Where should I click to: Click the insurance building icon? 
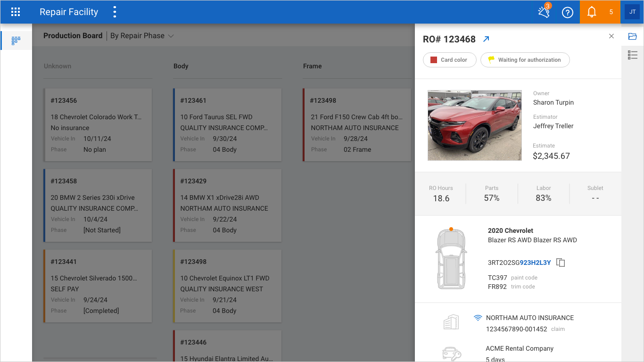tap(451, 322)
